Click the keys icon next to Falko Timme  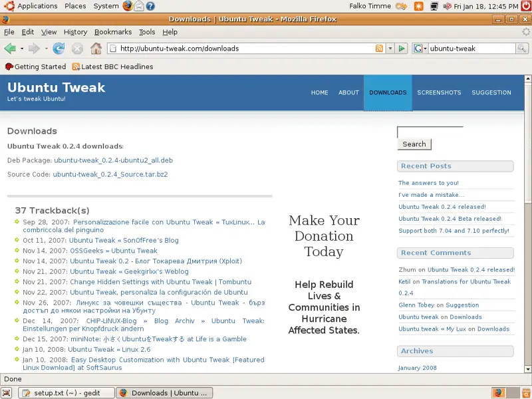tap(402, 6)
